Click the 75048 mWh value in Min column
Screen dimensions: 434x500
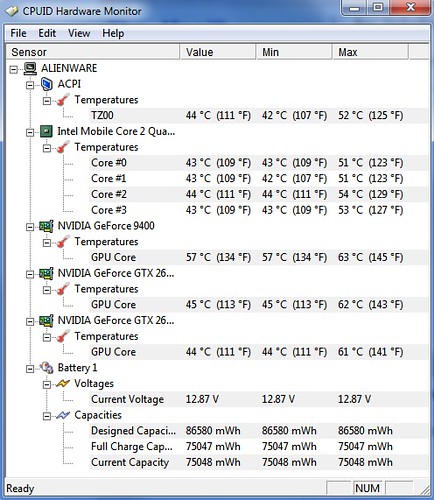pyautogui.click(x=289, y=462)
